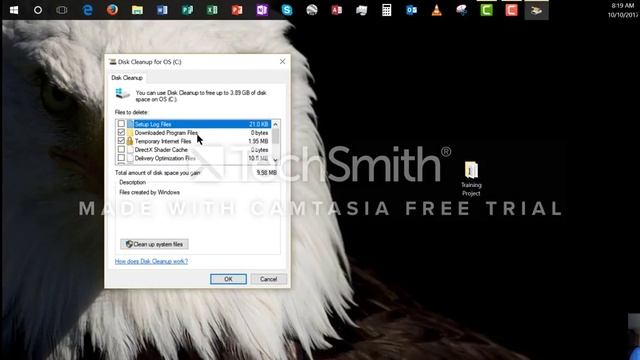
Task: Open Task View from the taskbar
Action: pyautogui.click(x=62, y=10)
